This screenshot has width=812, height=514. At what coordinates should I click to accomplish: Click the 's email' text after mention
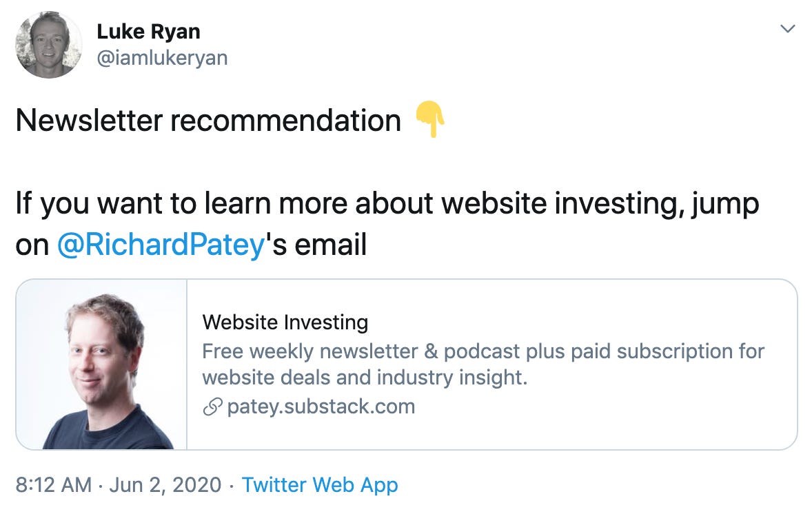coord(316,245)
